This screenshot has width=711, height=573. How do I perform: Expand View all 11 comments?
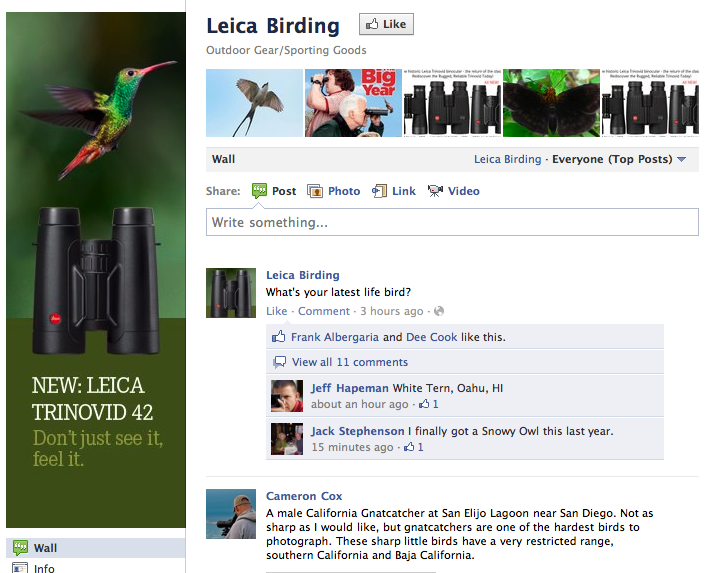pos(350,362)
